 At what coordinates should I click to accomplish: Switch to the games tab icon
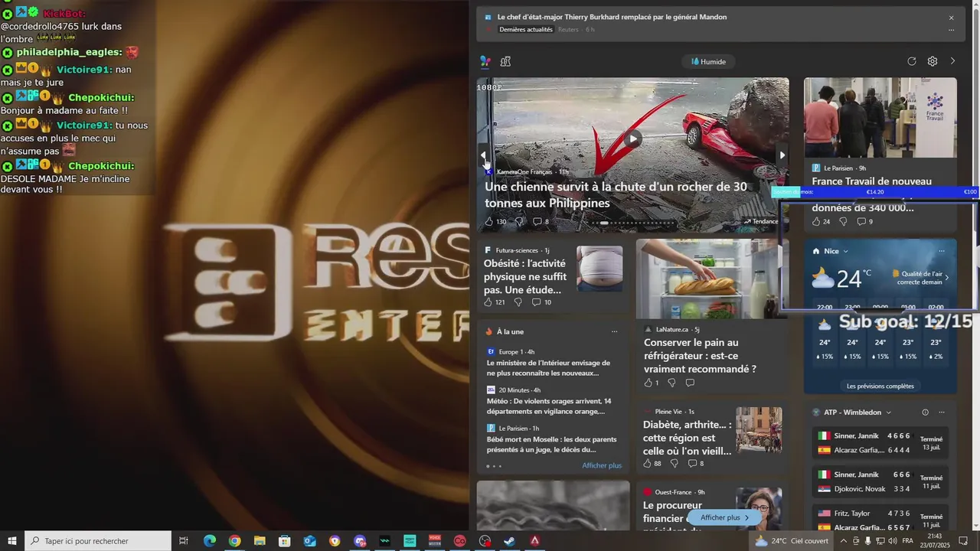point(505,61)
